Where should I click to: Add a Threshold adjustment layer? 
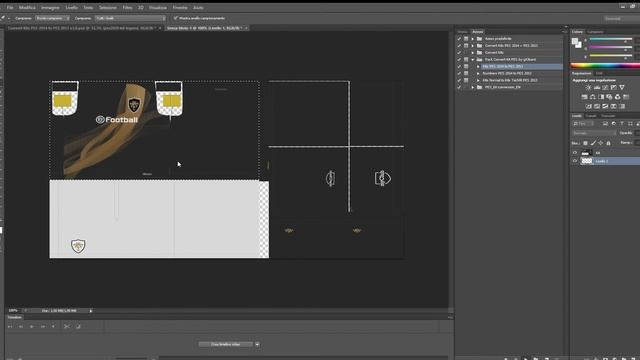pos(605,107)
